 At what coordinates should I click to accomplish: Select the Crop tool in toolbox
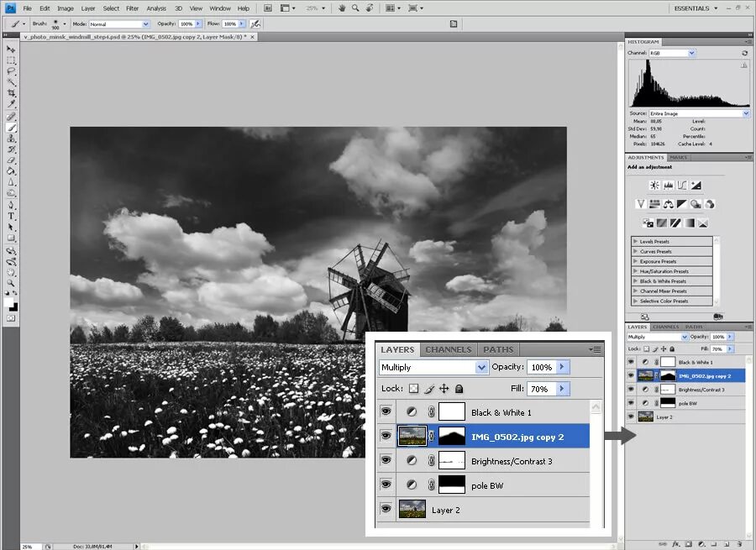click(x=12, y=93)
